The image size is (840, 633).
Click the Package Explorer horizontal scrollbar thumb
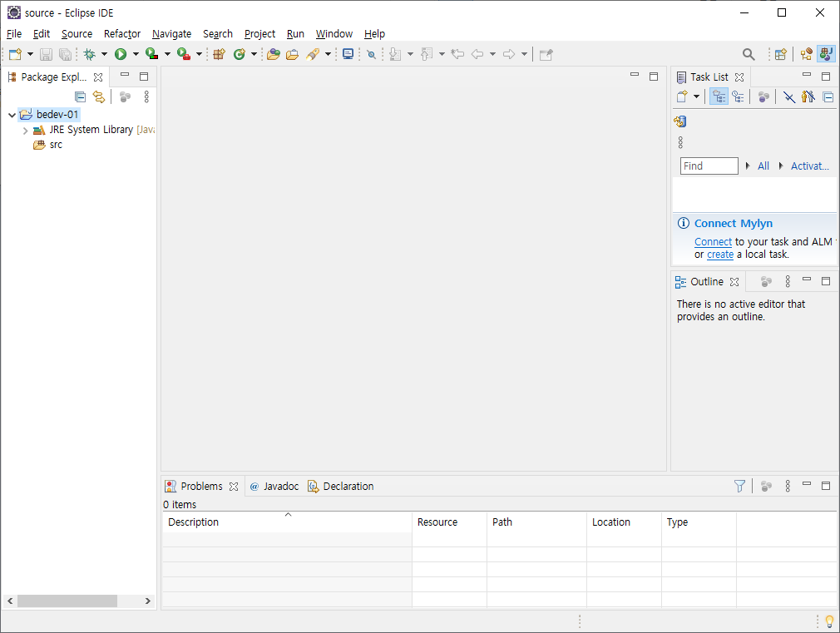(67, 601)
